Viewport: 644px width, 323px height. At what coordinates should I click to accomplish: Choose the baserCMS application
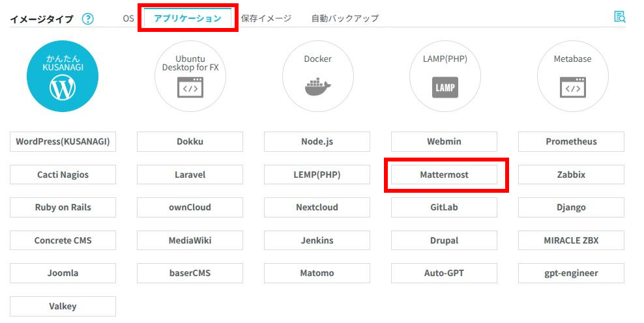coord(190,273)
